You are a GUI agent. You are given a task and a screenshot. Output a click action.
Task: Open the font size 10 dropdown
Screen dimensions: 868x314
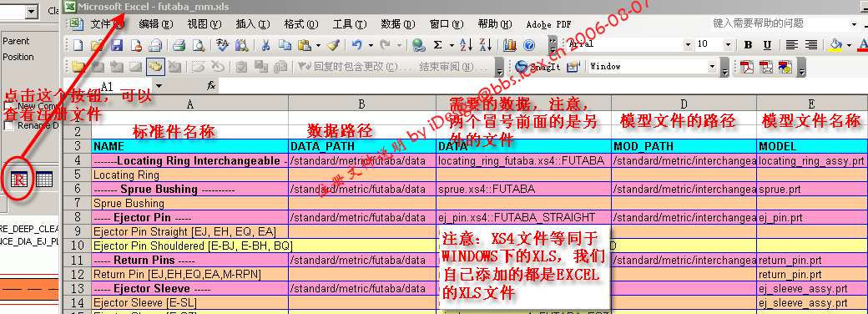coord(728,45)
